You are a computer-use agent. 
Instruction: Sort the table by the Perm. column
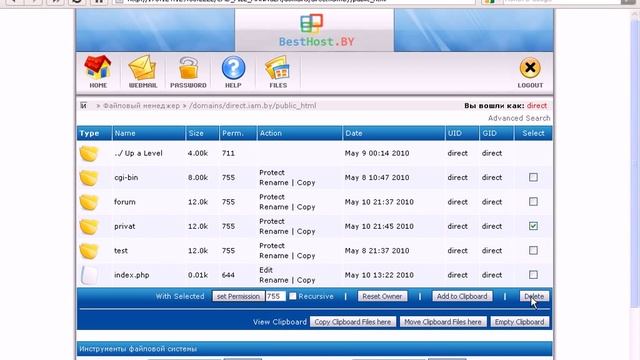coord(233,133)
